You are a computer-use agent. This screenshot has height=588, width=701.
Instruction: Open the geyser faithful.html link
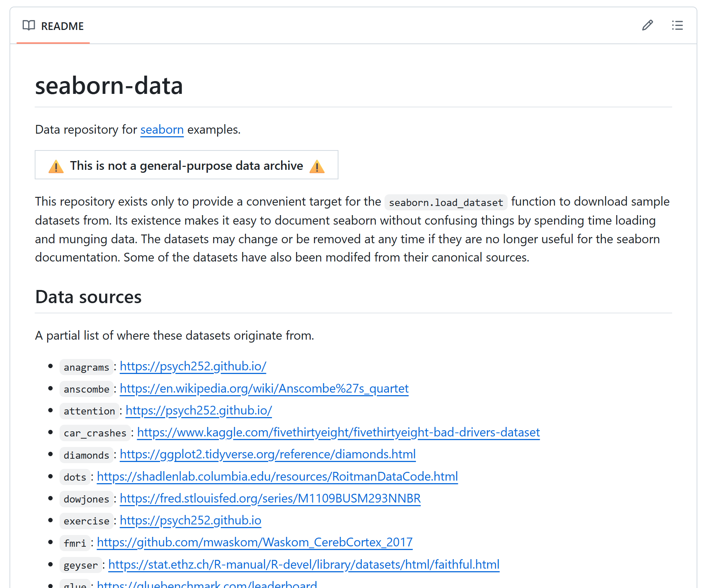(304, 565)
